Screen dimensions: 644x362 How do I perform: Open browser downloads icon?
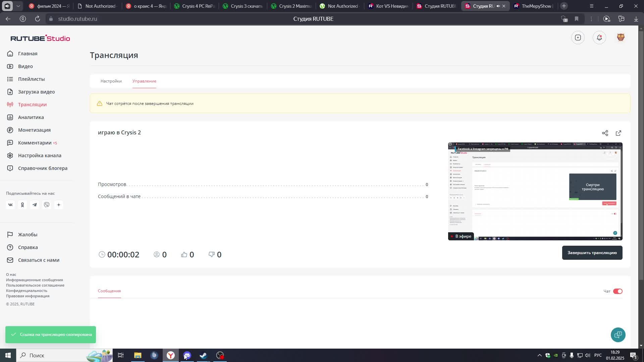click(x=636, y=19)
